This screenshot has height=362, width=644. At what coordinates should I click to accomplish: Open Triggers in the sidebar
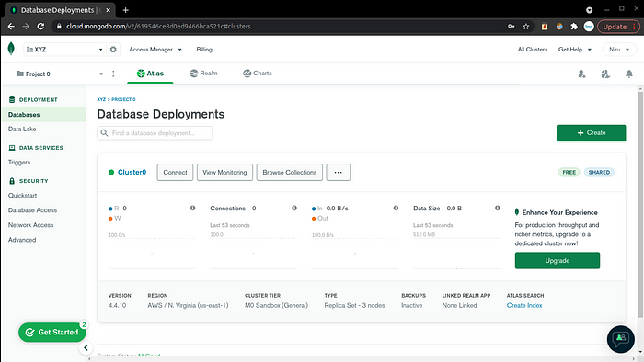(x=19, y=162)
